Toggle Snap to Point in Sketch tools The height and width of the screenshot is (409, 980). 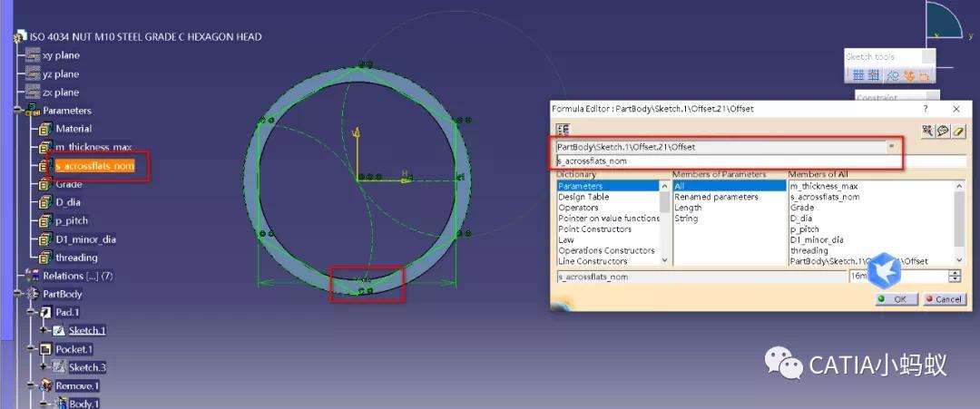[x=874, y=75]
